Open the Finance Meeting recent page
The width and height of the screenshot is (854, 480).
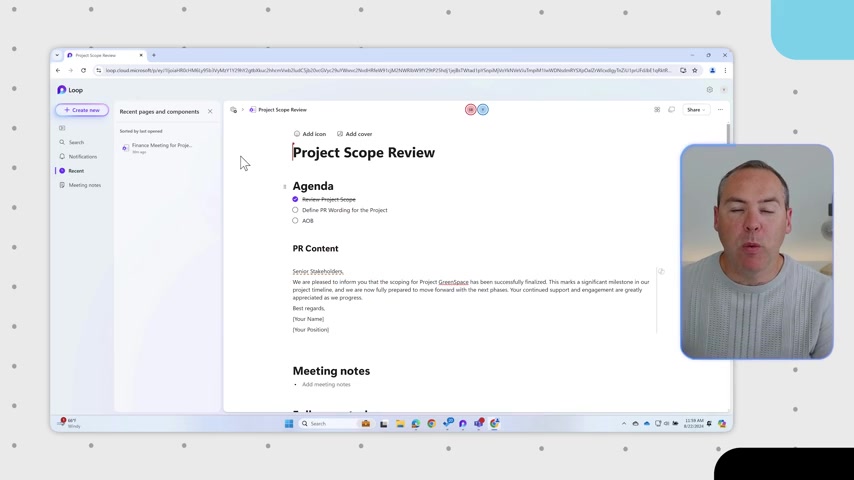pyautogui.click(x=161, y=146)
